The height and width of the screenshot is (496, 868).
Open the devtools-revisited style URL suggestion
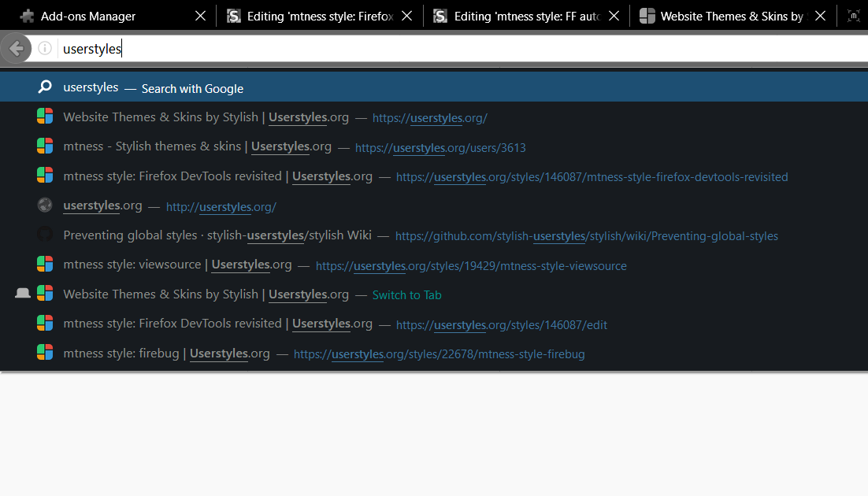pyautogui.click(x=592, y=177)
